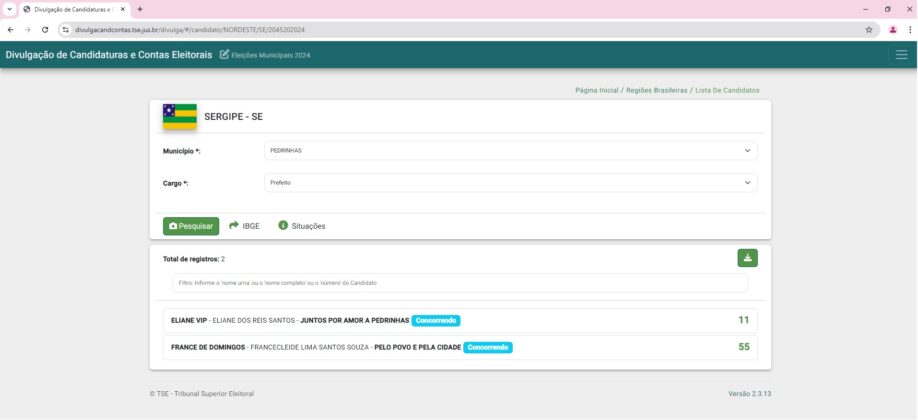Focus the candidate filter input field

460,283
